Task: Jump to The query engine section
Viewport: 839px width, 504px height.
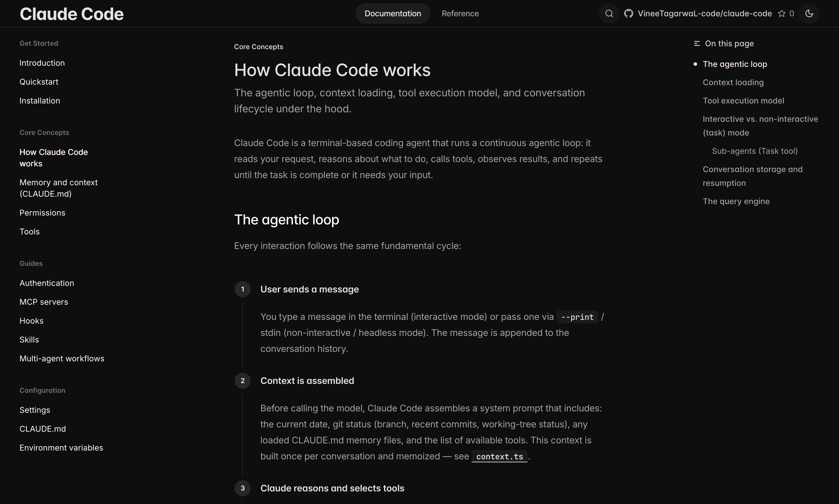Action: click(736, 201)
